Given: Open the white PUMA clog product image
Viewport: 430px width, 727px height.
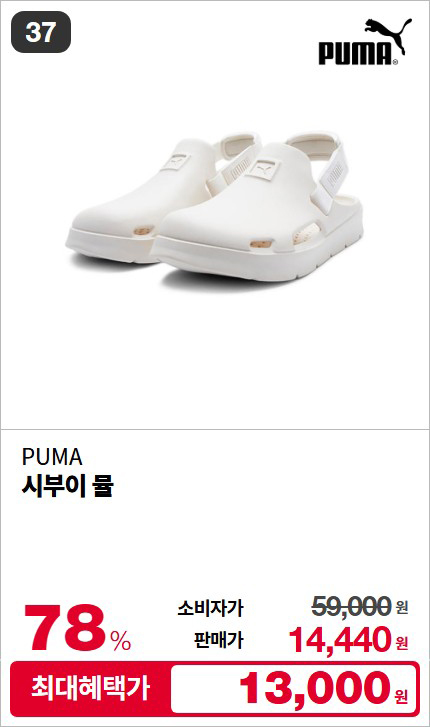Looking at the screenshot, I should point(214,206).
